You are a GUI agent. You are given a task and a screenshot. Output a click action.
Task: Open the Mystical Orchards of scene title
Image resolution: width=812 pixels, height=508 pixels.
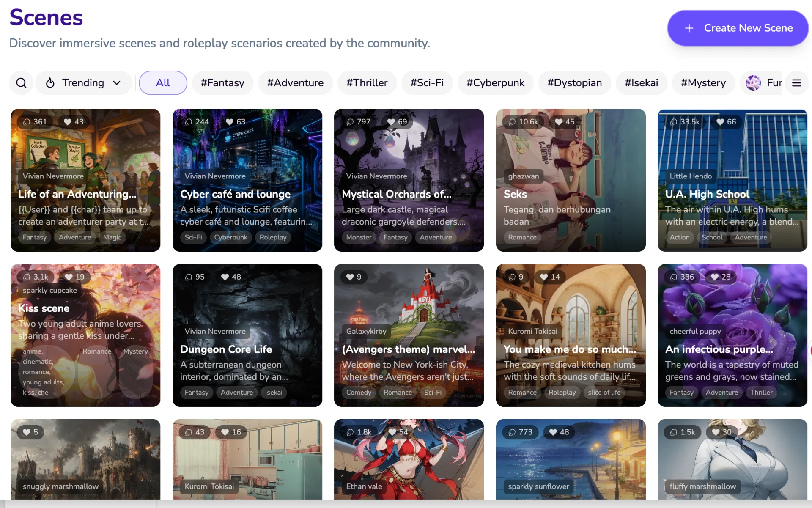tap(397, 194)
